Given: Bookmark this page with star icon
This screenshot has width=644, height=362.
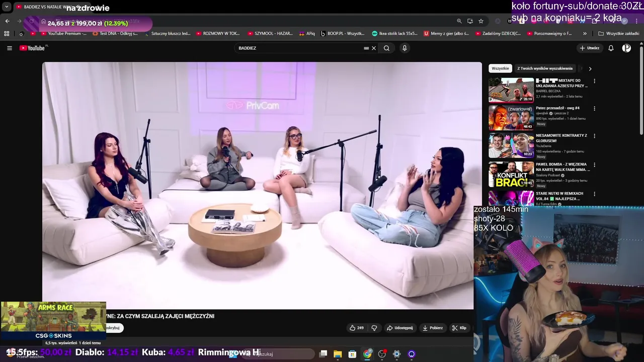Looking at the screenshot, I should coord(481,21).
